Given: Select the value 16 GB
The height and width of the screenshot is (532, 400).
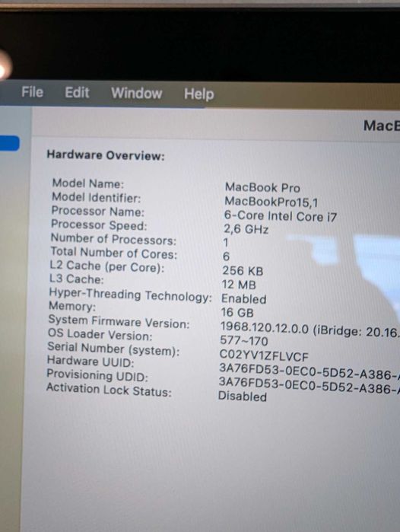Looking at the screenshot, I should 237,313.
